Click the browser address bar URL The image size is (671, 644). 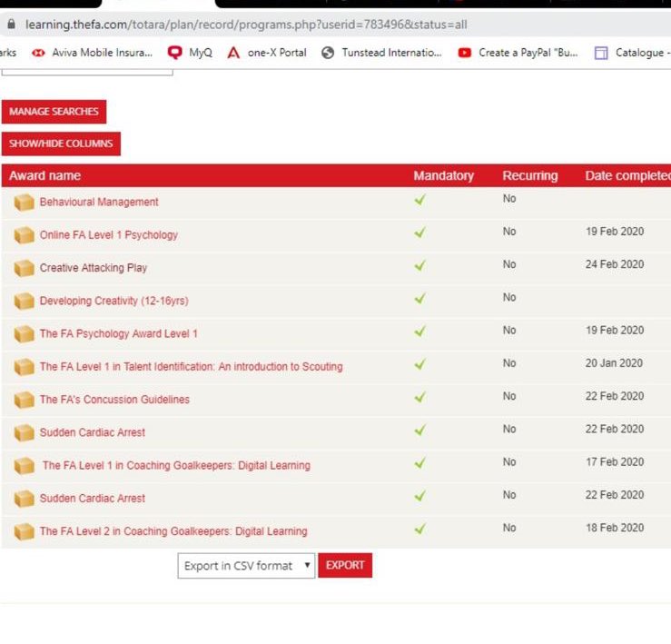(246, 25)
